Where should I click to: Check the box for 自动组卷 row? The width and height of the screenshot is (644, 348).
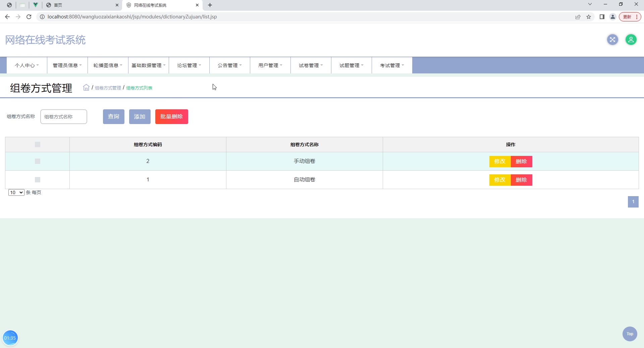pos(38,180)
